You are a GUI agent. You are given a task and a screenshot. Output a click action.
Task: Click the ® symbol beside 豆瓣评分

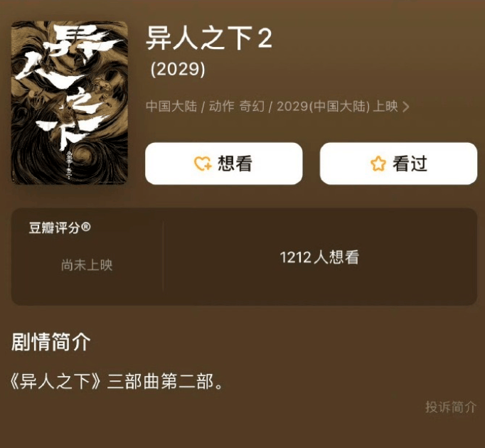86,228
